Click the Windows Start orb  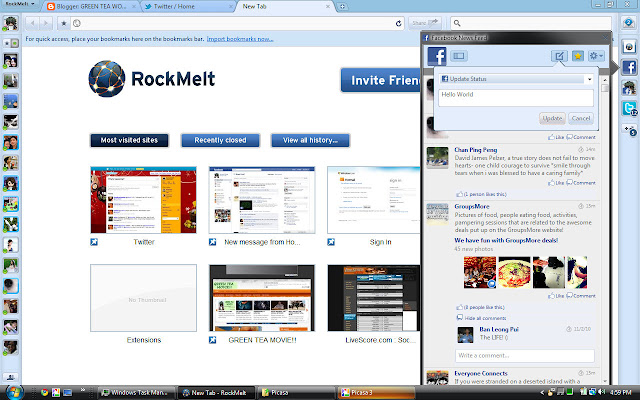pos(14,392)
